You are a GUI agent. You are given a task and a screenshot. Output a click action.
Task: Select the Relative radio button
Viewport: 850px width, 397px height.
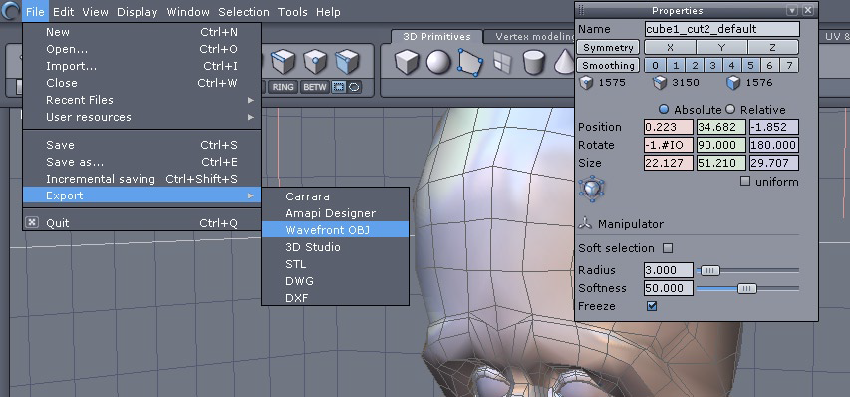coord(730,109)
